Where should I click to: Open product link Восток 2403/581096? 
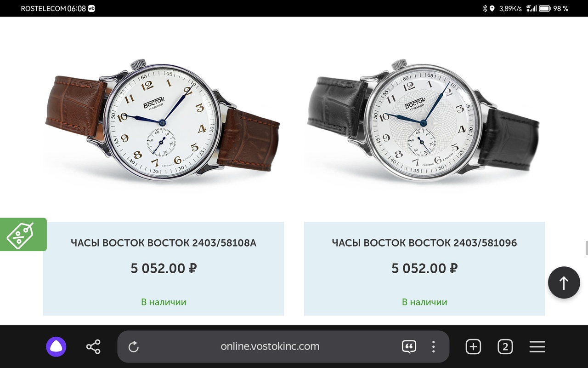pos(424,243)
